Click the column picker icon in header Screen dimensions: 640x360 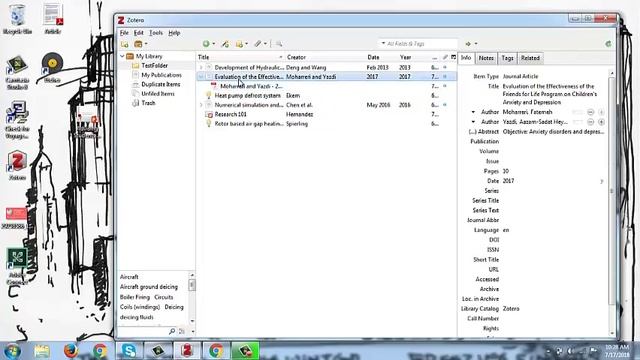click(x=453, y=57)
